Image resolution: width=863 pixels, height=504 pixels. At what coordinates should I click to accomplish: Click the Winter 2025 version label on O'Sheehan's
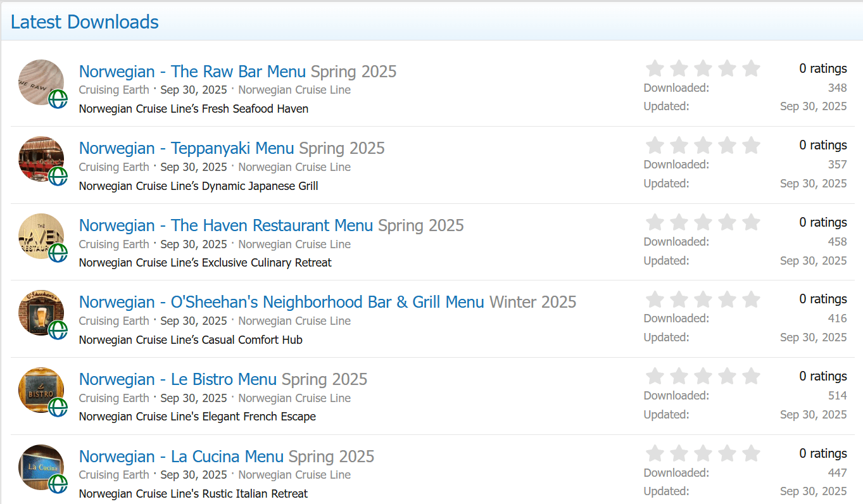pyautogui.click(x=533, y=302)
